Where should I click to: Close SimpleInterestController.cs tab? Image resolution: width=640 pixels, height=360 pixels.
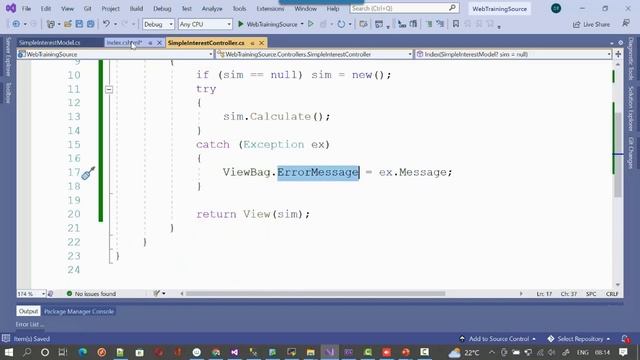(261, 43)
